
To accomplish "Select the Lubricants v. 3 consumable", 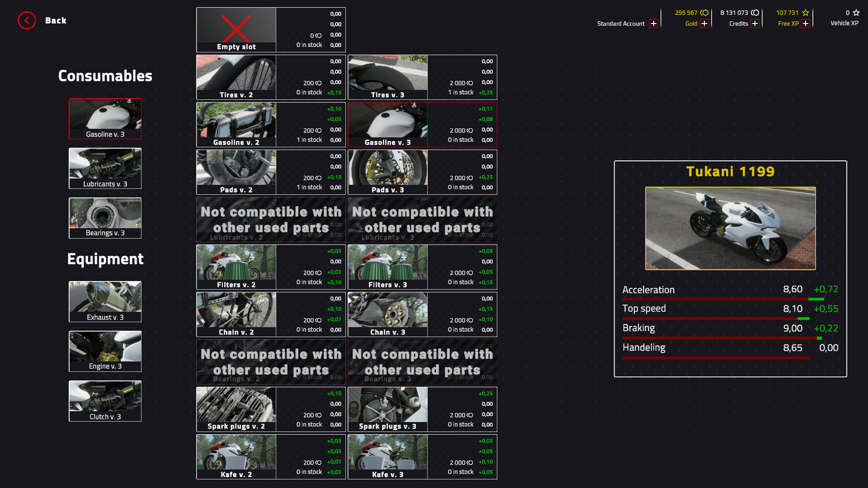I will point(105,169).
